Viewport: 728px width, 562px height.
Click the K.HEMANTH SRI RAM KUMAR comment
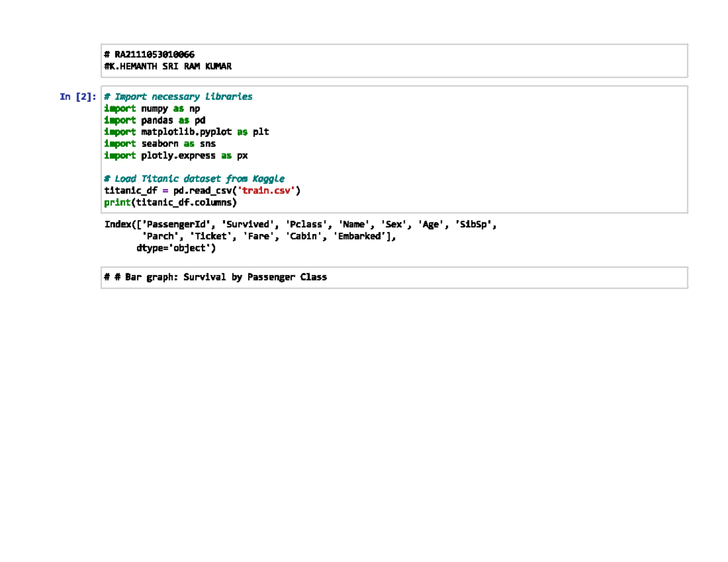tap(167, 66)
